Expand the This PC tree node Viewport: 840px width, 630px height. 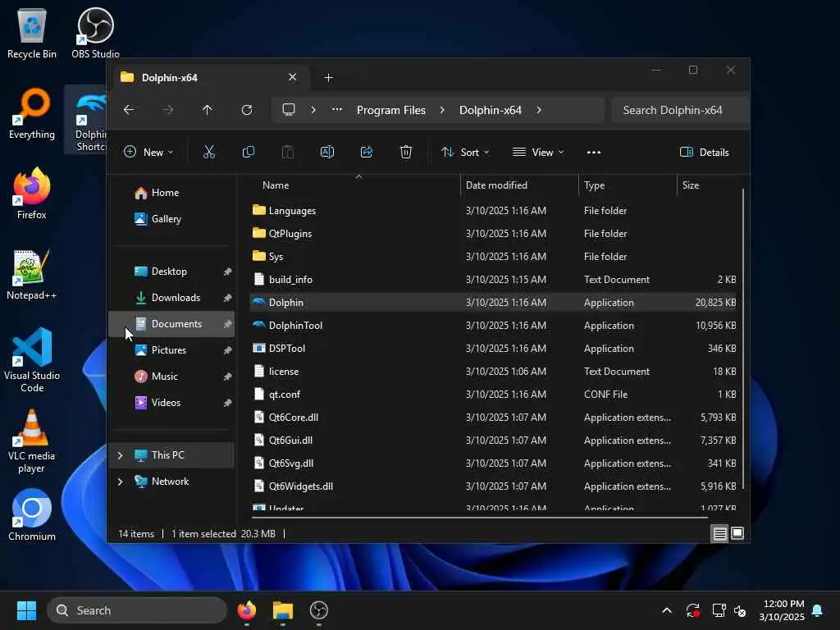[120, 455]
